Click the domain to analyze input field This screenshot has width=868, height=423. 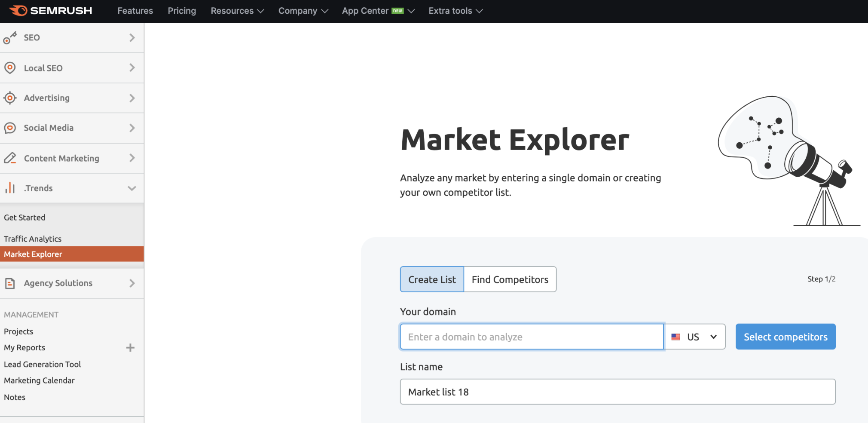(x=532, y=337)
